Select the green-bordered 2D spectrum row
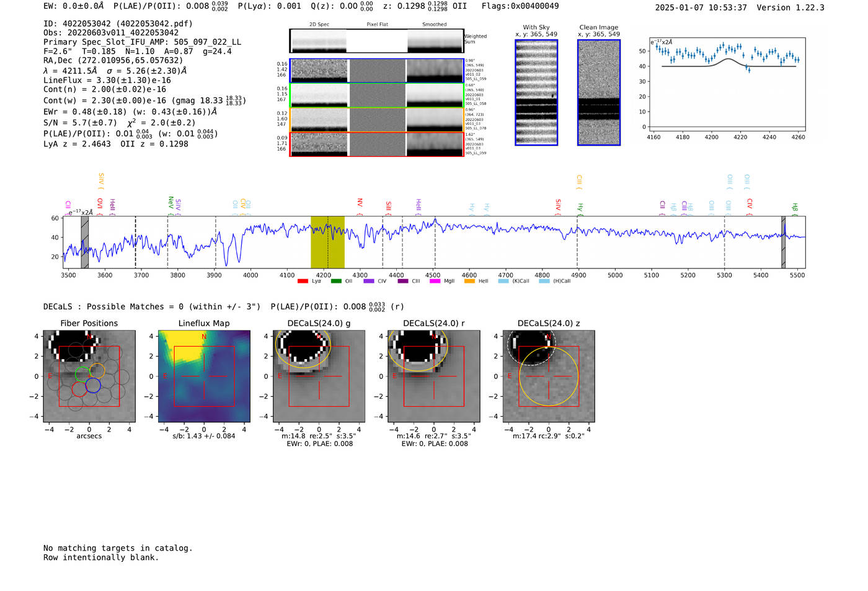The width and height of the screenshot is (868, 591). pyautogui.click(x=377, y=96)
